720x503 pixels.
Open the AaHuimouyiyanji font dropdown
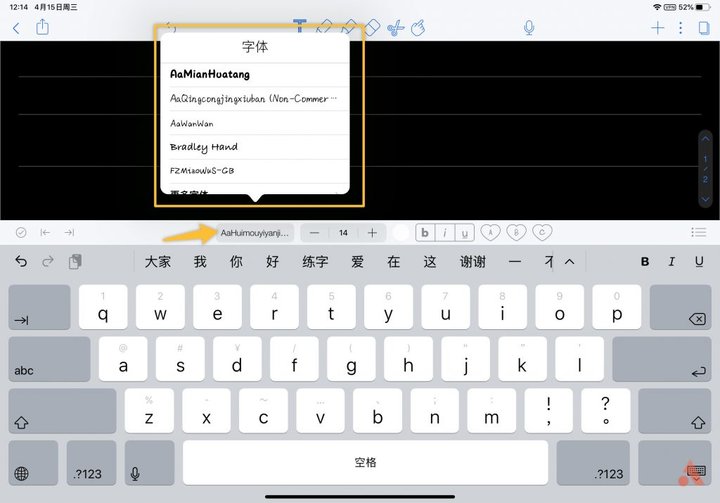[x=255, y=233]
